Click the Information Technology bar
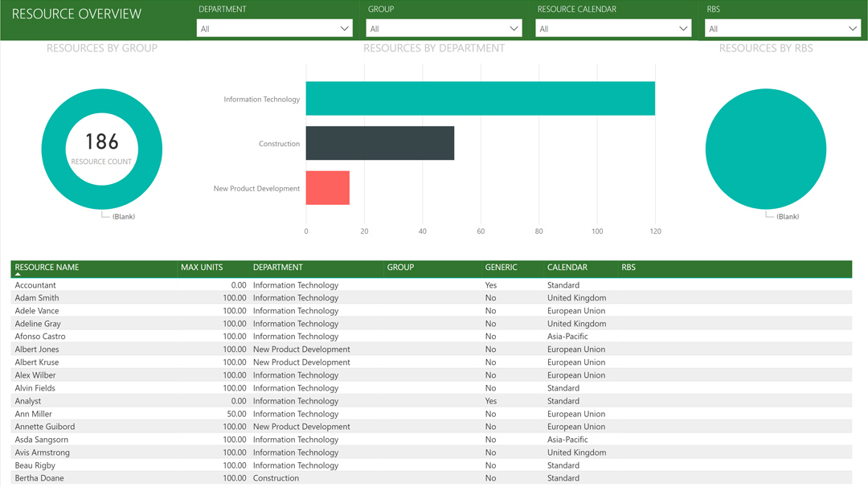868x487 pixels. click(x=480, y=99)
